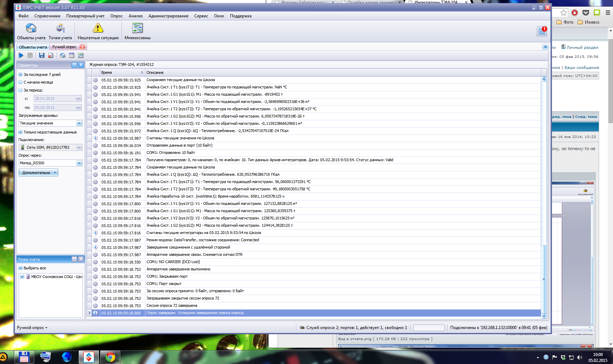Click info icon of row Опрос завершен
Viewport: 613px width, 364px height.
95,313
